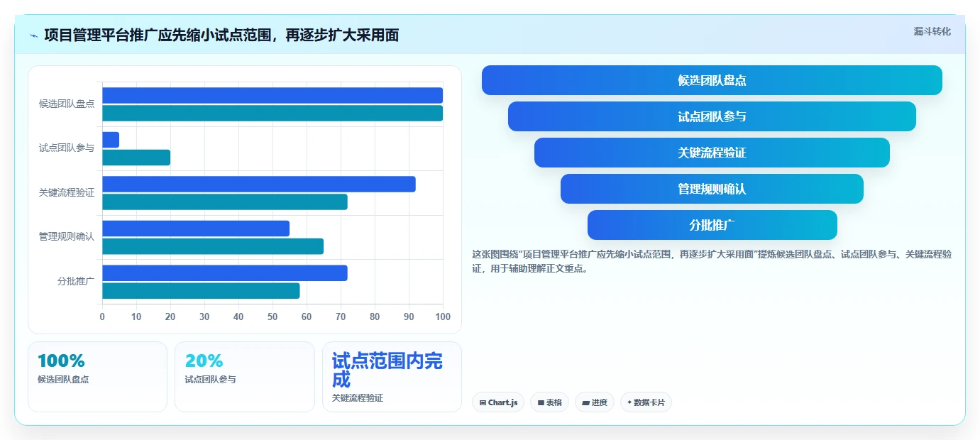Click the x-axis tick label 0
980x440 pixels.
pyautogui.click(x=102, y=317)
